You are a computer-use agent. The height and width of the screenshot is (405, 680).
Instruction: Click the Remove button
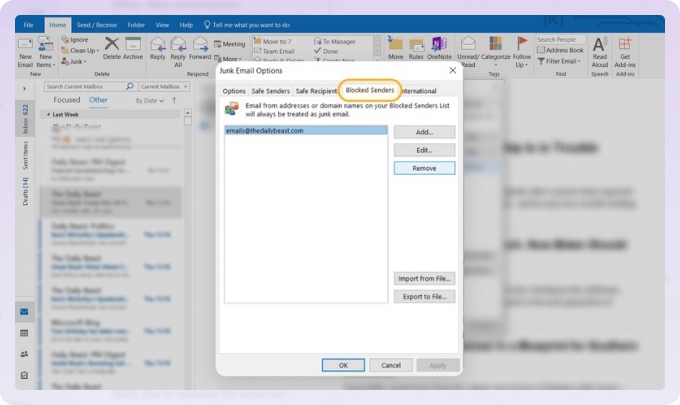tap(424, 168)
